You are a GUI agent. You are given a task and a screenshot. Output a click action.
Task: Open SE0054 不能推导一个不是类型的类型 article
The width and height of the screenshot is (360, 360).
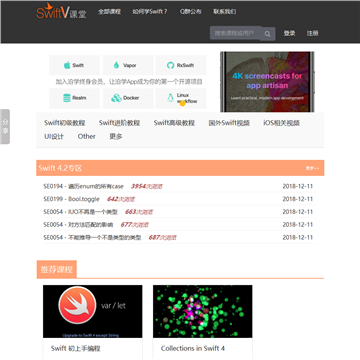tap(92, 238)
